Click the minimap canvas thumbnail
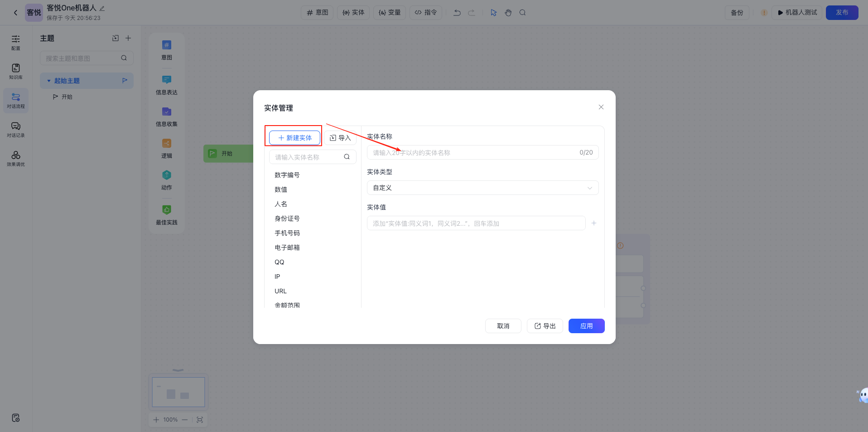This screenshot has width=868, height=432. [x=178, y=392]
